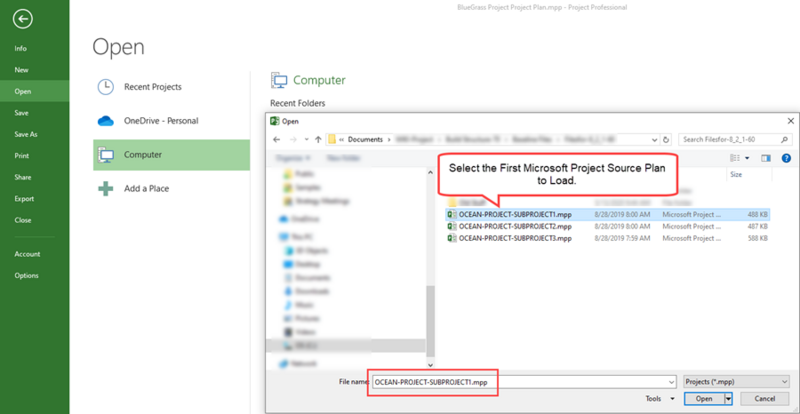Click the navigation pane scrollbar thumb
Viewport: 800px width, 414px height.
(431, 321)
